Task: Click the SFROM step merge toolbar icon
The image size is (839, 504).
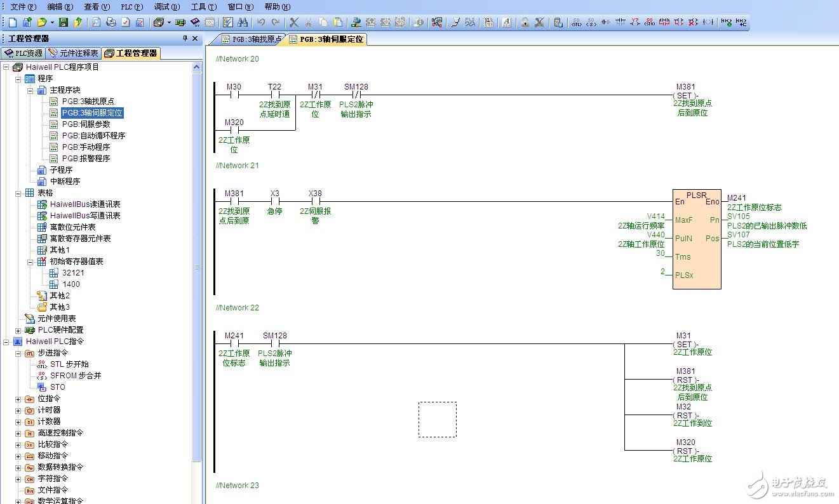Action: 591,22
